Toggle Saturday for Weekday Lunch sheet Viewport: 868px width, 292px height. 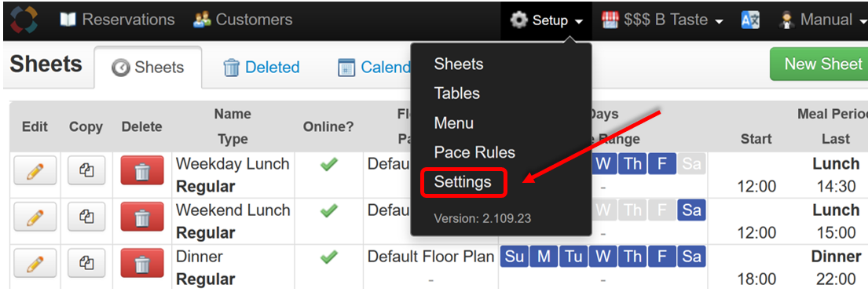point(692,164)
